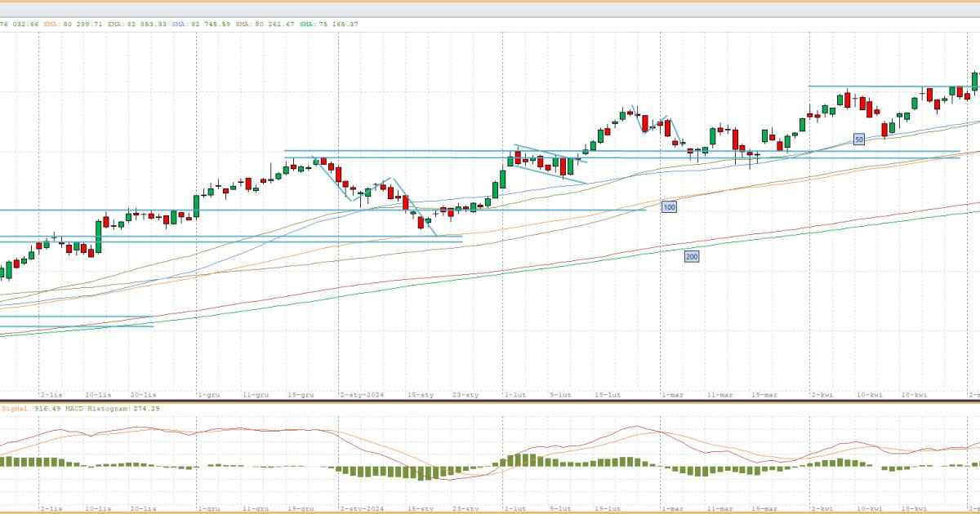This screenshot has height=514, width=980.
Task: Click the 1-gru date on time axis
Action: tap(209, 394)
